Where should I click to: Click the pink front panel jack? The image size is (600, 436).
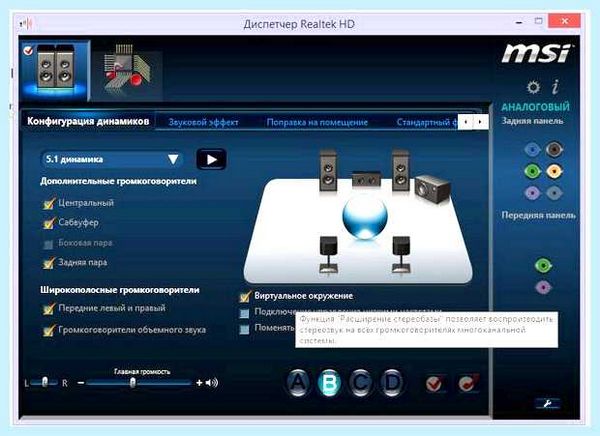(543, 287)
